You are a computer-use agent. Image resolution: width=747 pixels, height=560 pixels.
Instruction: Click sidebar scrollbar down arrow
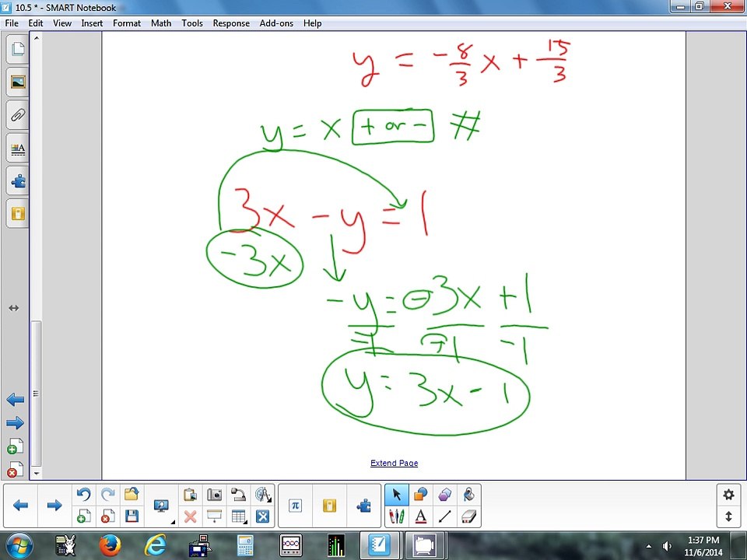[x=37, y=474]
